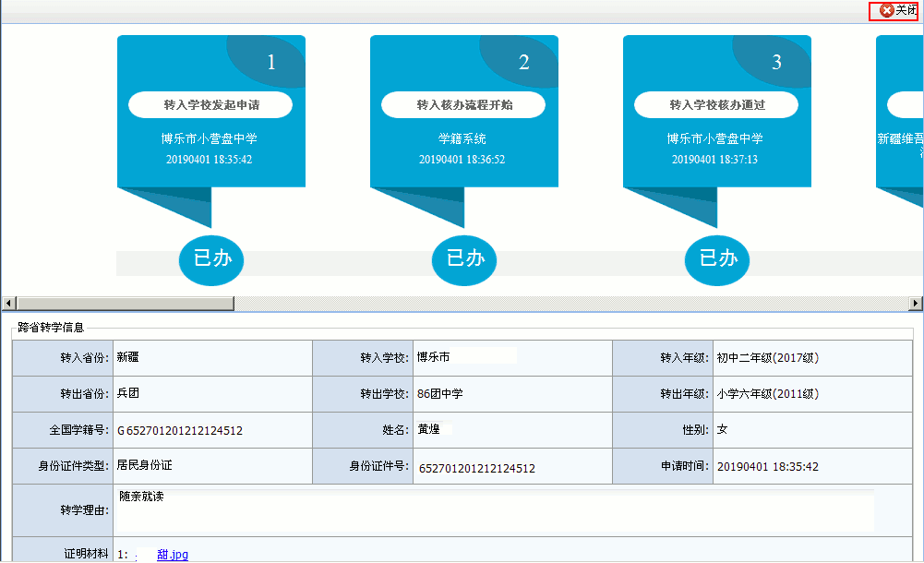Select the 转入年级 value 初中二年级(2017级)
This screenshot has width=924, height=563.
click(x=768, y=357)
